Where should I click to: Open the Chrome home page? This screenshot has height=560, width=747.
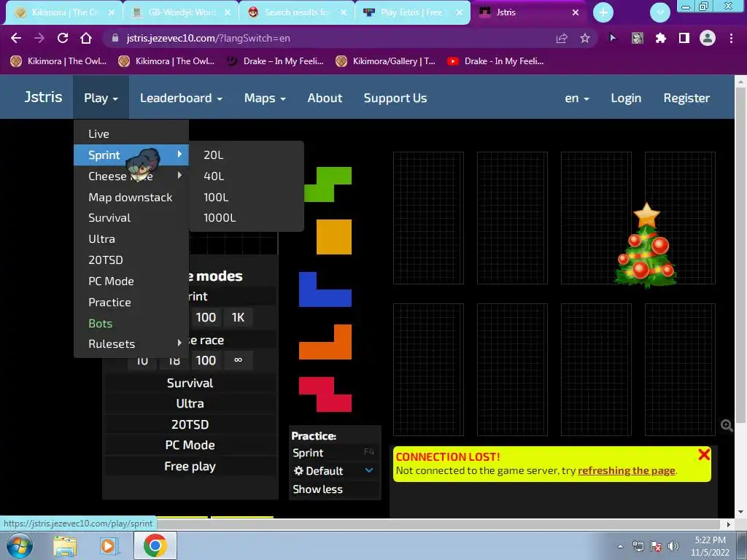(86, 38)
